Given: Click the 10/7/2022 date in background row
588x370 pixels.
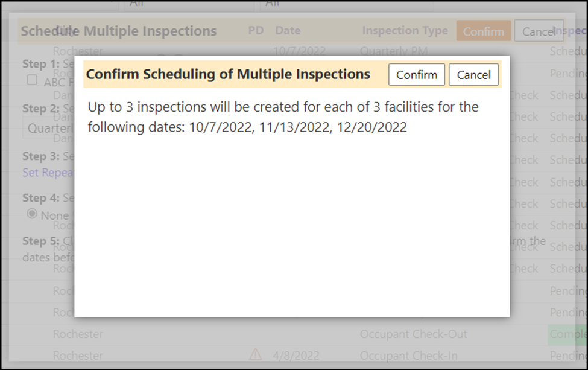Looking at the screenshot, I should click(x=299, y=51).
